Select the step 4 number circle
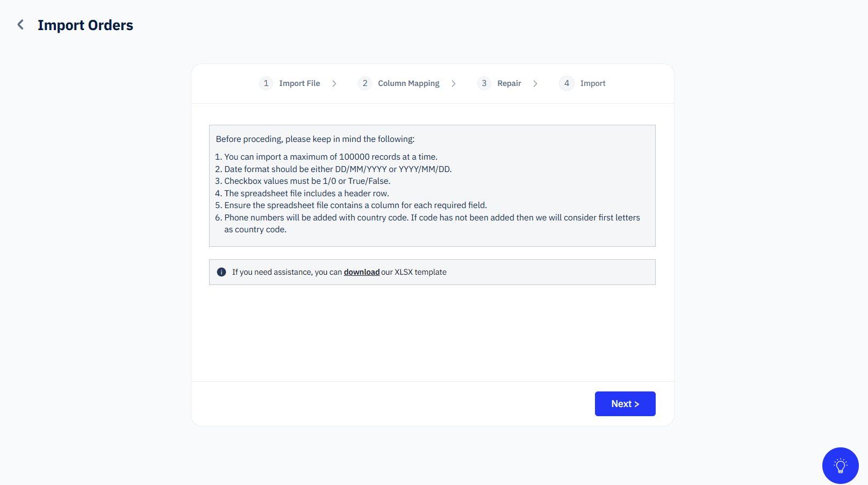 tap(566, 83)
